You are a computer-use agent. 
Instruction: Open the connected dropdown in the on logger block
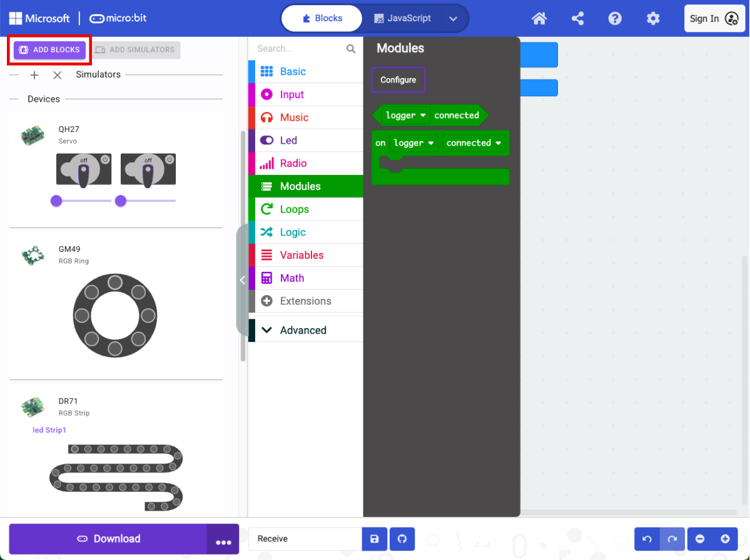[474, 143]
